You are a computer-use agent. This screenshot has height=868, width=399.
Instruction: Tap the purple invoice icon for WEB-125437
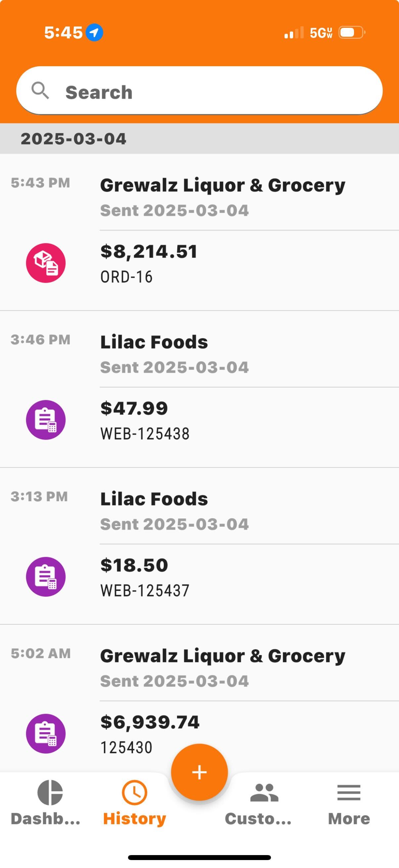pos(46,577)
